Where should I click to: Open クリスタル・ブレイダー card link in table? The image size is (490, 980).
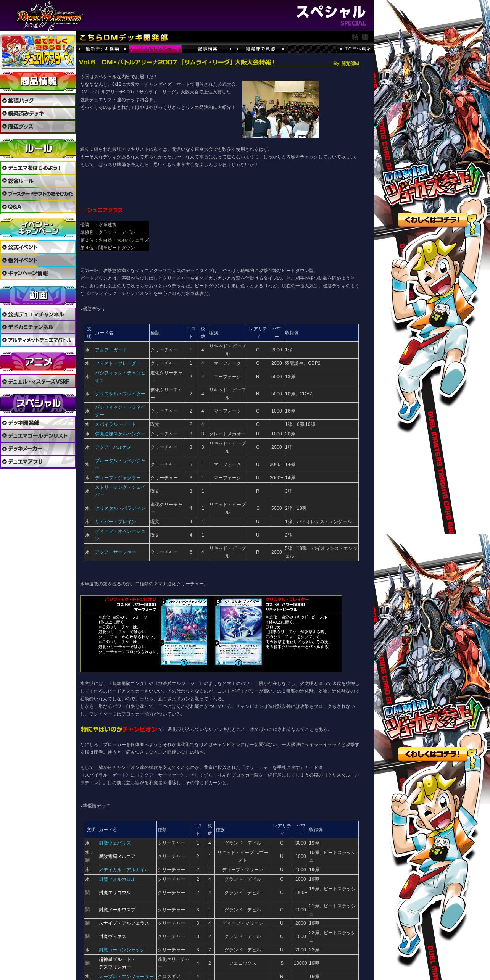120,394
